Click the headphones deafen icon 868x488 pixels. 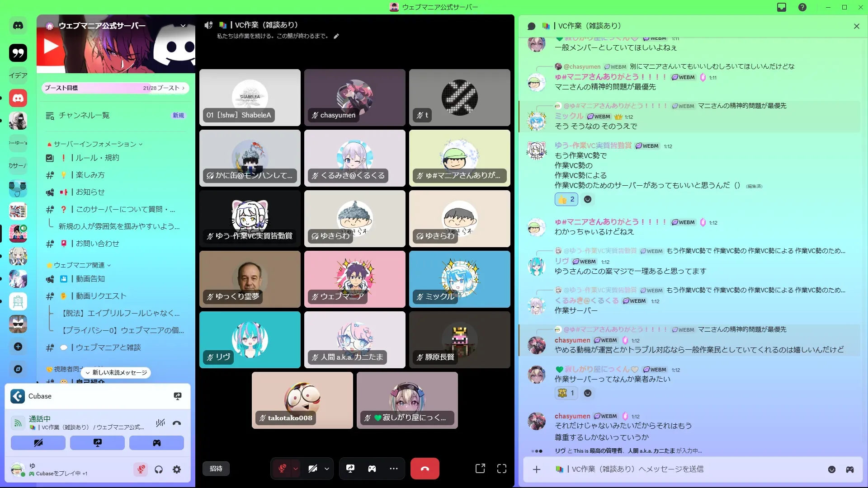click(x=159, y=469)
